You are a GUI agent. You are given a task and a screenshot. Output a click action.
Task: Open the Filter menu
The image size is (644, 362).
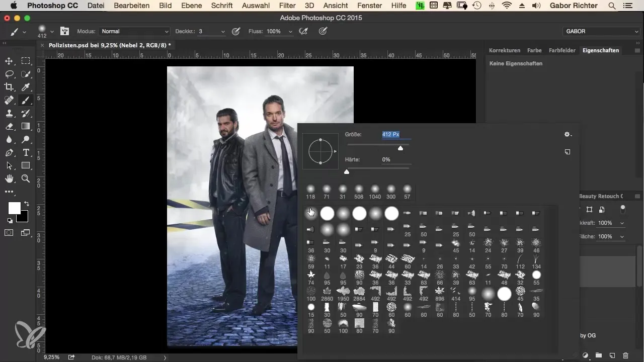pos(287,6)
